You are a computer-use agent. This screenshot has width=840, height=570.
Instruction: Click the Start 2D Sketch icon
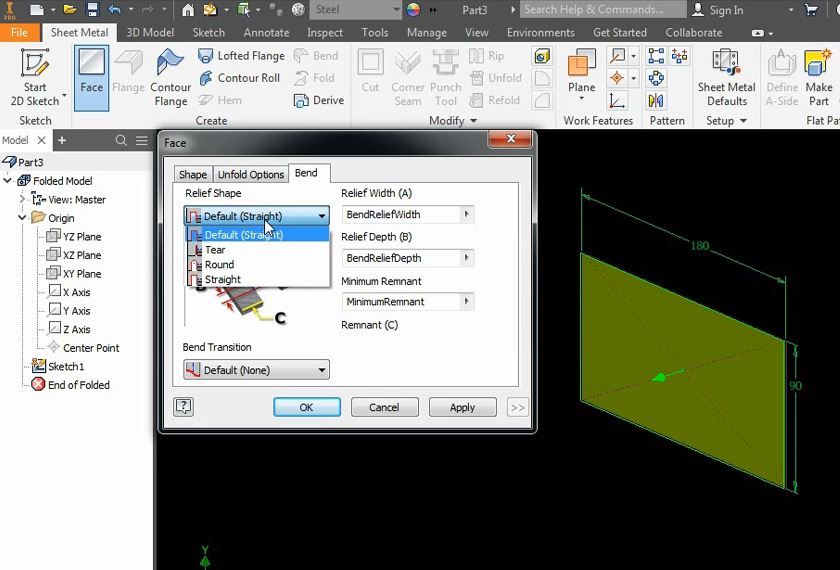[x=34, y=67]
